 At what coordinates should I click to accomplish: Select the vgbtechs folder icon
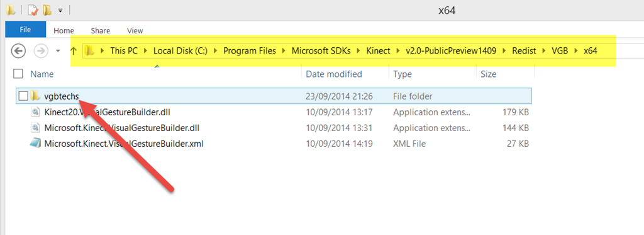[35, 96]
